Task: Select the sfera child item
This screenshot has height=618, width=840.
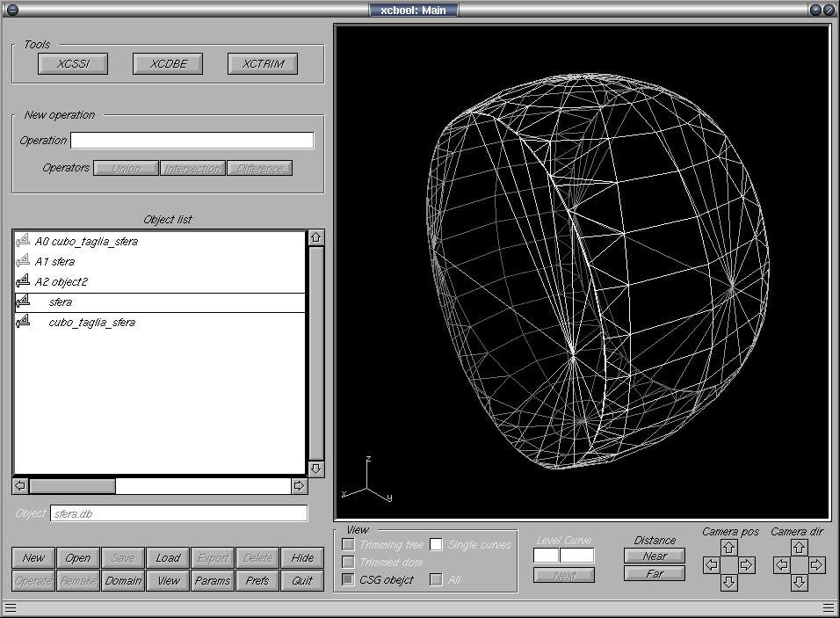Action: point(61,302)
